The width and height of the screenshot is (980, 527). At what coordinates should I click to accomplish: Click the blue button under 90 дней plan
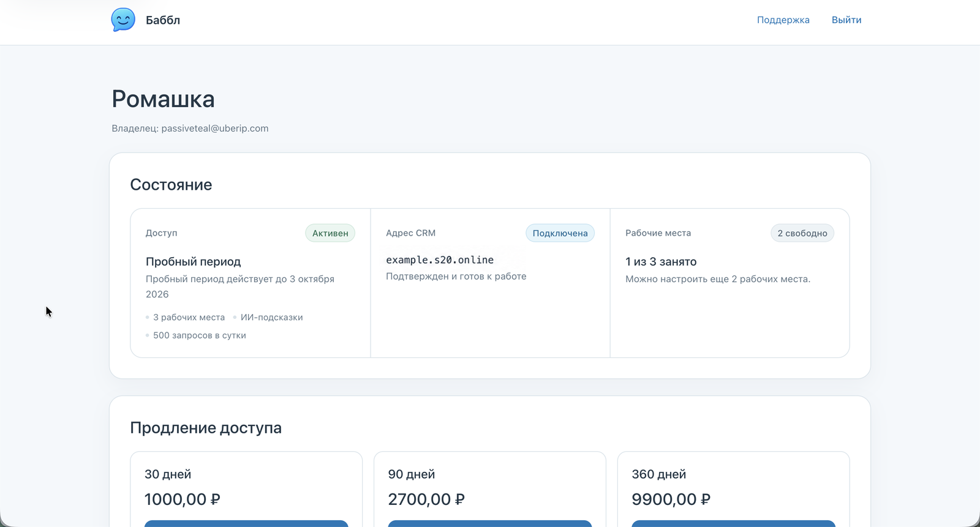490,524
